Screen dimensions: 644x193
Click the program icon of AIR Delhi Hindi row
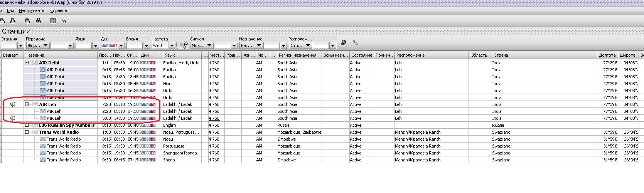tap(42, 84)
